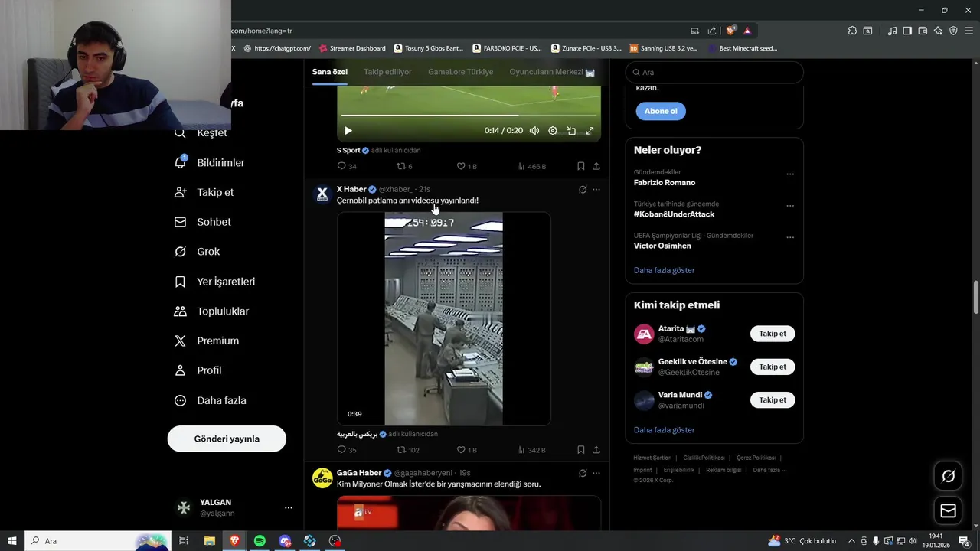This screenshot has width=980, height=551.
Task: Click the Ara search field on X
Action: [714, 72]
